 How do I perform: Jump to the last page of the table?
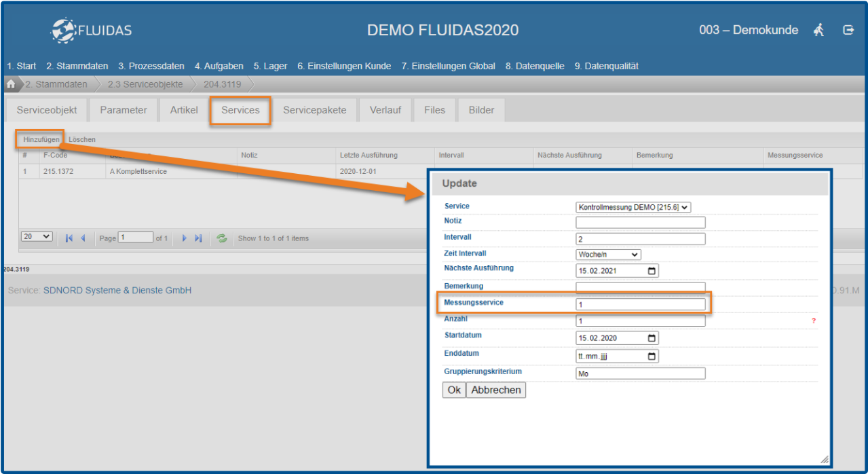tap(199, 238)
